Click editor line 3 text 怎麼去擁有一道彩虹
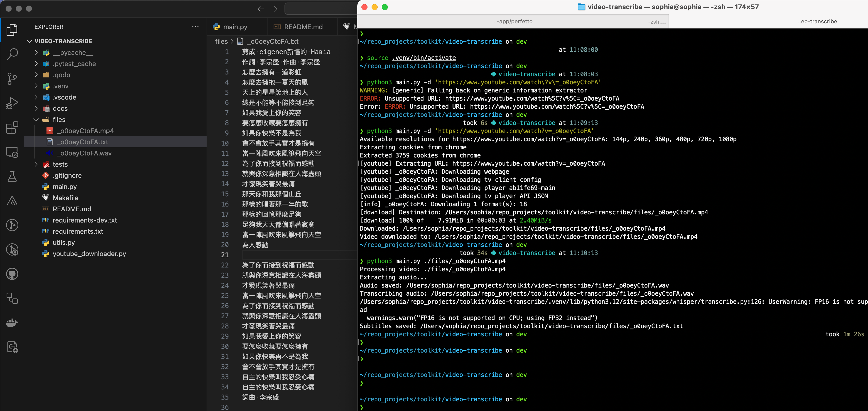 (x=272, y=72)
